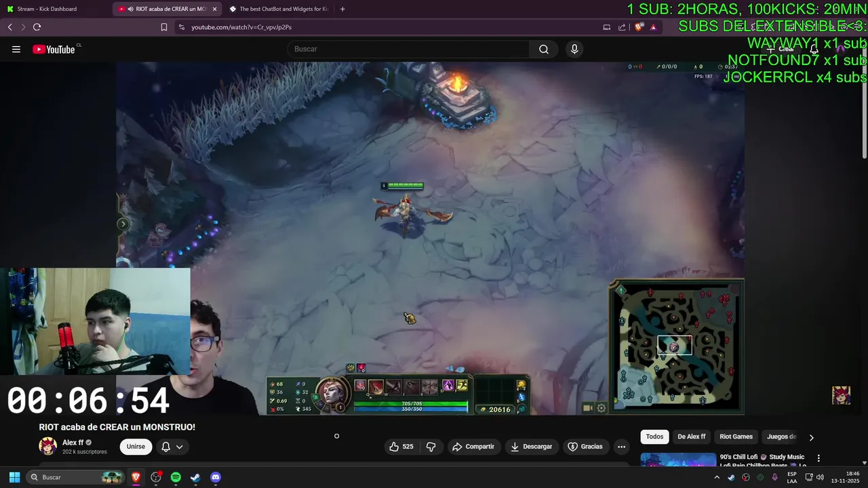Like the video with thumbs up
Viewport: 868px width, 488px height.
(401, 447)
